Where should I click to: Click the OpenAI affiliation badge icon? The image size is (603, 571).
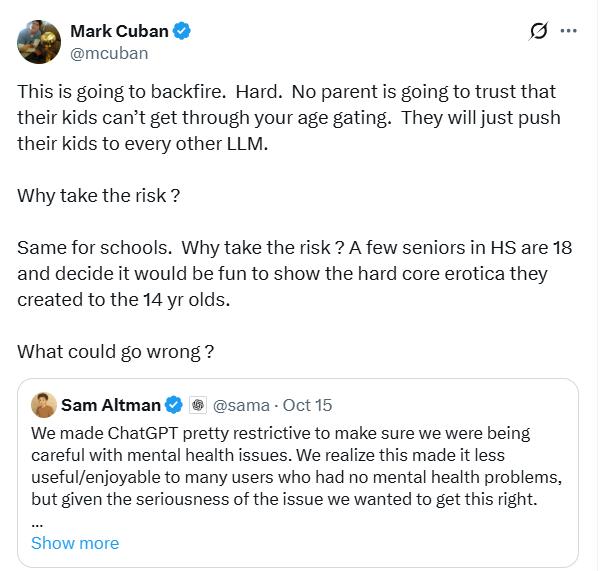tap(198, 405)
